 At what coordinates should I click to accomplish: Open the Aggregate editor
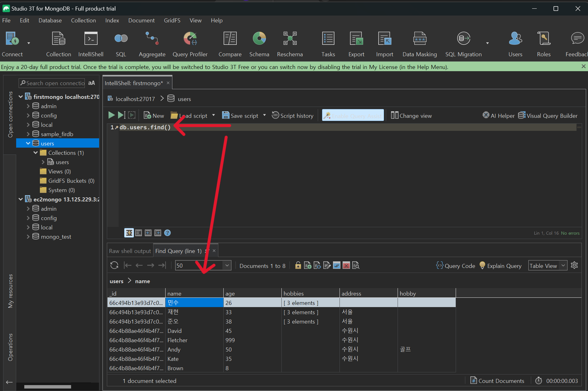152,44
